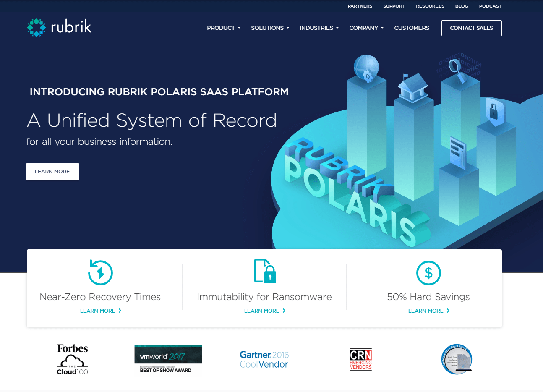Image resolution: width=543 pixels, height=392 pixels.
Task: Click the CRN Emerging Vendors logo
Action: 361,359
